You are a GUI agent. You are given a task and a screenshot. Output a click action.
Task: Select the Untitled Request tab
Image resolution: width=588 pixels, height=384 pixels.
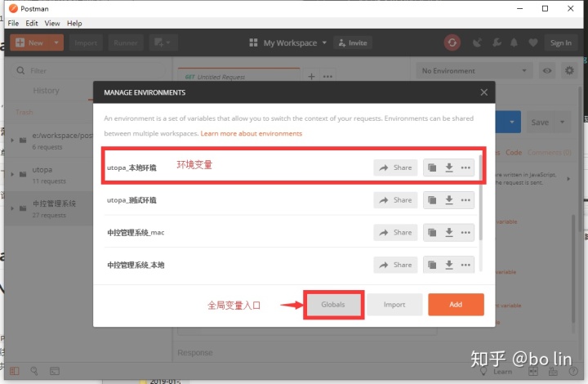tap(238, 76)
